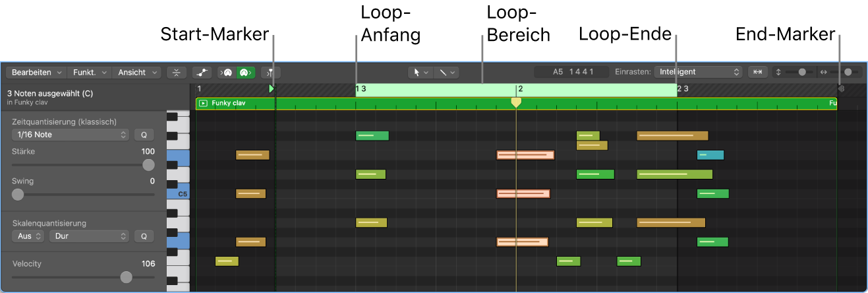Click the horizontal auto zoom icon
Image resolution: width=868 pixels, height=293 pixels.
757,72
